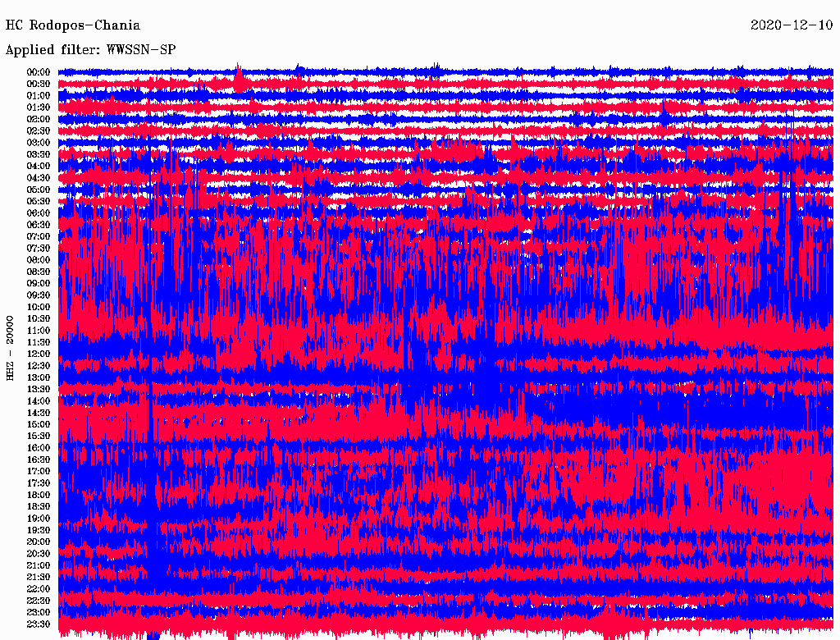Viewport: 840px width, 640px height.
Task: Click the 14:00 time row label
Action: pos(39,401)
